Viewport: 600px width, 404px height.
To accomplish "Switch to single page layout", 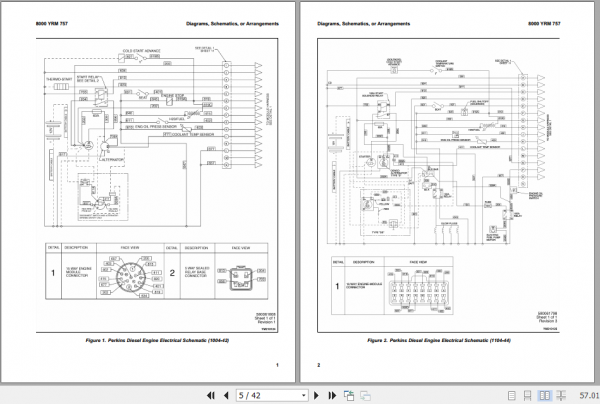I will (512, 396).
